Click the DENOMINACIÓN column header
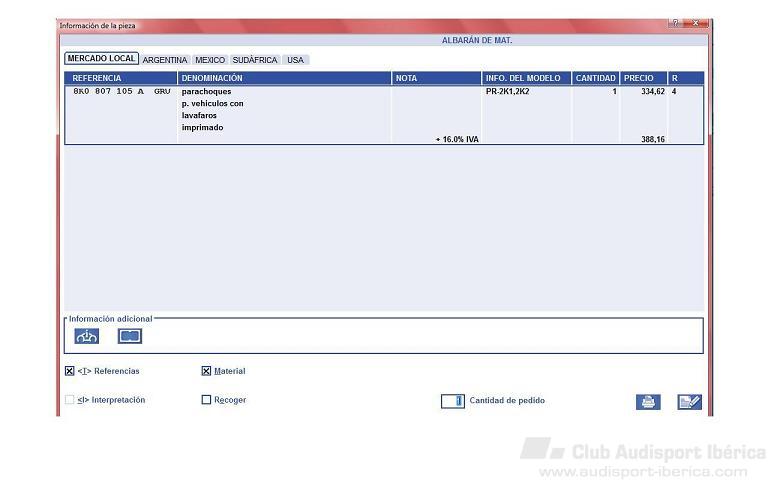 pos(284,78)
